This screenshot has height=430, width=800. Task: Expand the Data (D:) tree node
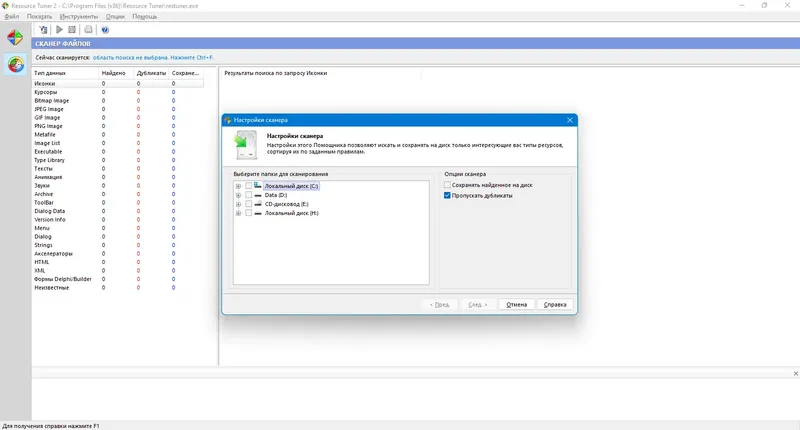pos(238,195)
